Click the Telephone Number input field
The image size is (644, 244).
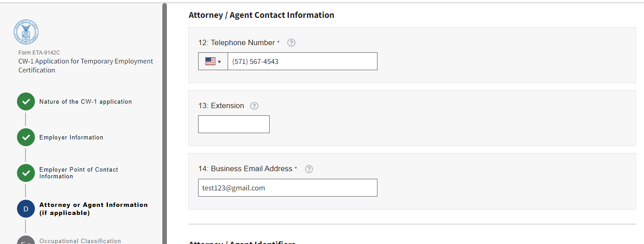click(302, 61)
